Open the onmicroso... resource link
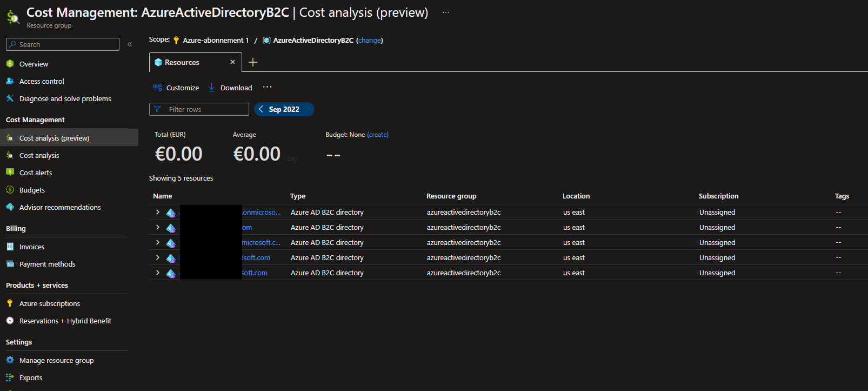Image resolution: width=868 pixels, height=391 pixels. point(262,212)
